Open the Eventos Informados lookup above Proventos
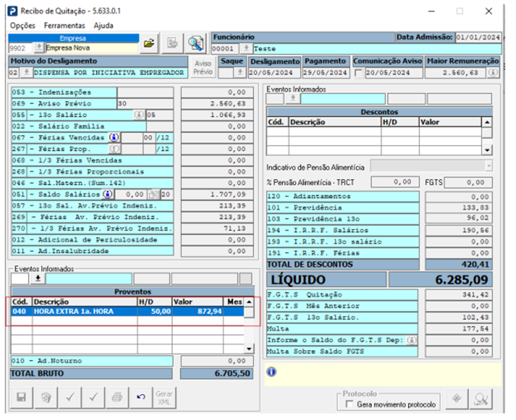 pyautogui.click(x=38, y=278)
